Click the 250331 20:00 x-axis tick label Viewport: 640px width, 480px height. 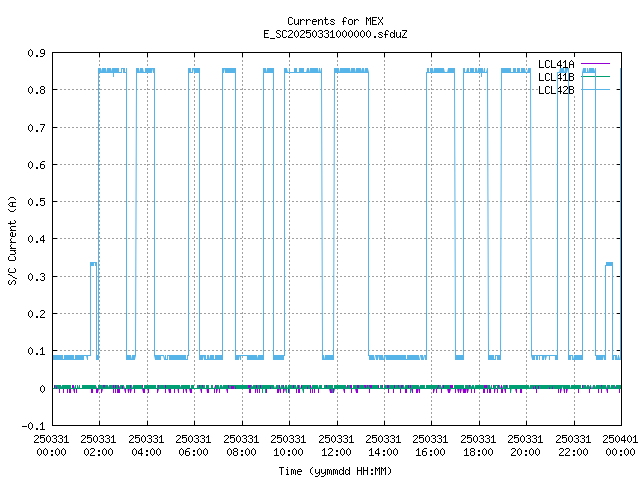(x=525, y=446)
